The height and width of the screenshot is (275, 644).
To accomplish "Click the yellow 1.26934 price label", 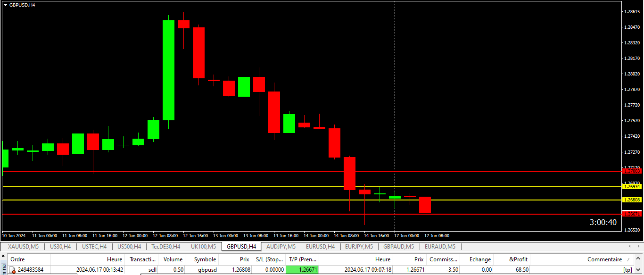I will pos(632,187).
